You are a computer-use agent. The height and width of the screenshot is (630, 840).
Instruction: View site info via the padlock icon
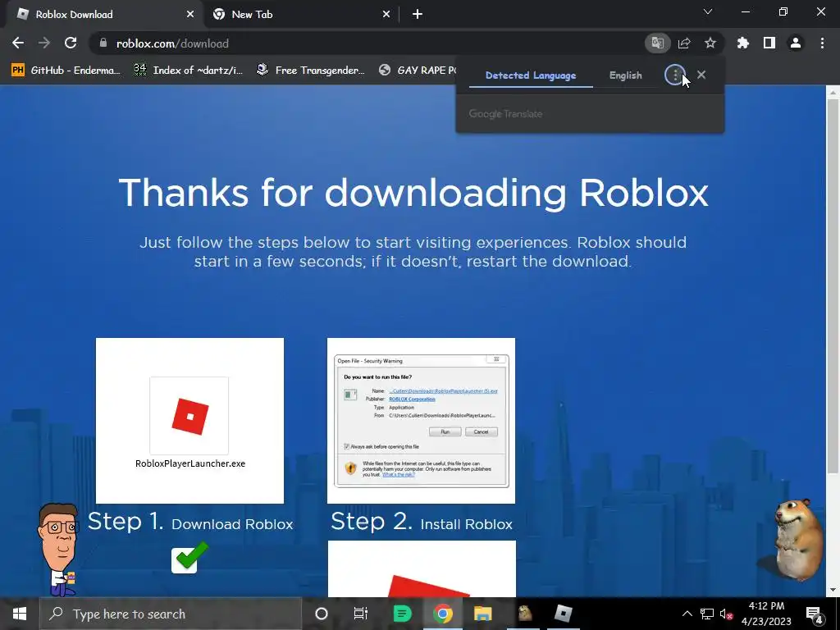click(103, 43)
